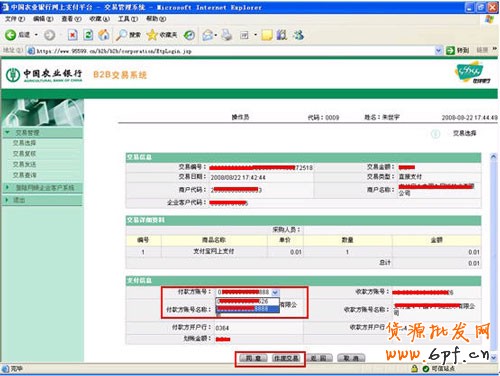Image resolution: width=500 pixels, height=376 pixels.
Task: Click the Research books toolbar icon
Action: click(282, 35)
